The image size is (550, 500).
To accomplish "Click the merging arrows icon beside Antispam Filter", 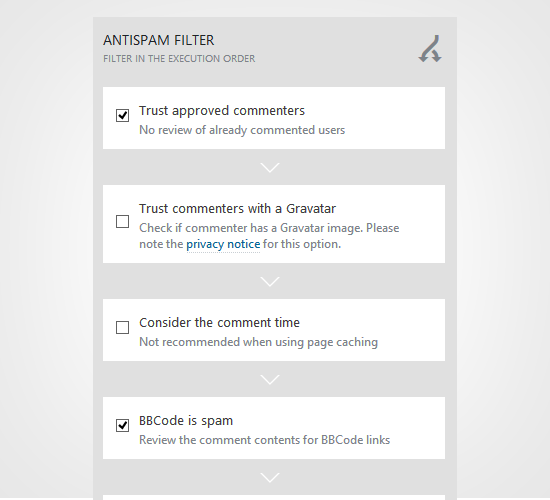I will [x=430, y=49].
